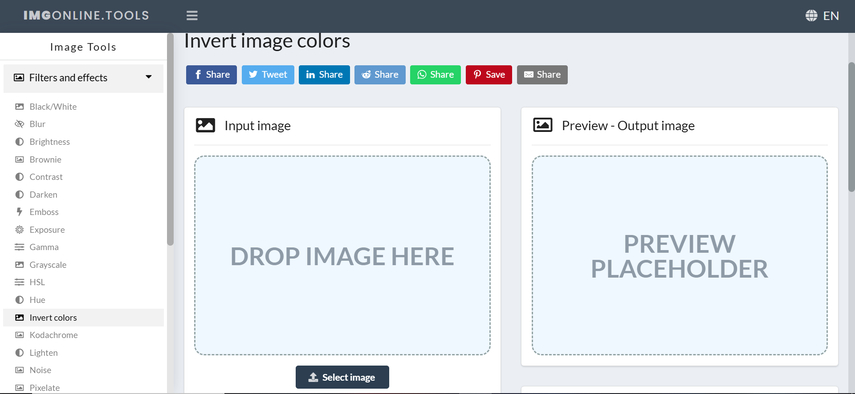This screenshot has width=855, height=394.
Task: Click the Filters and effects image icon
Action: [x=19, y=78]
